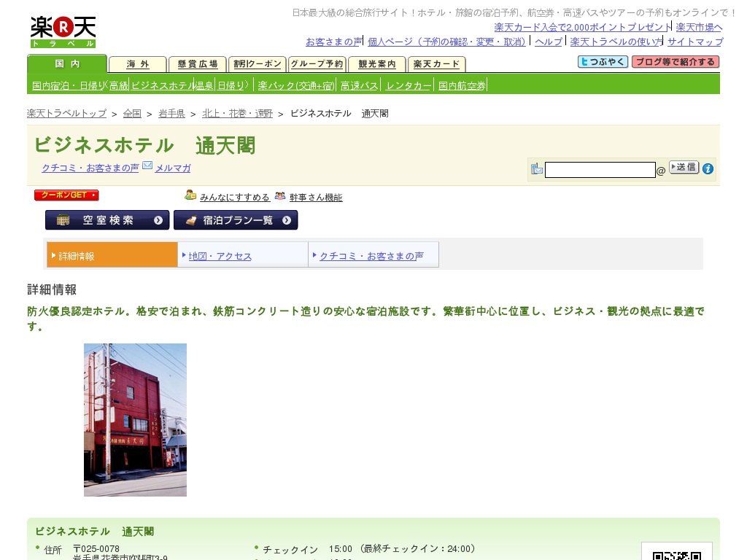Click the 空室検索 button
This screenshot has width=747, height=560.
coord(107,220)
